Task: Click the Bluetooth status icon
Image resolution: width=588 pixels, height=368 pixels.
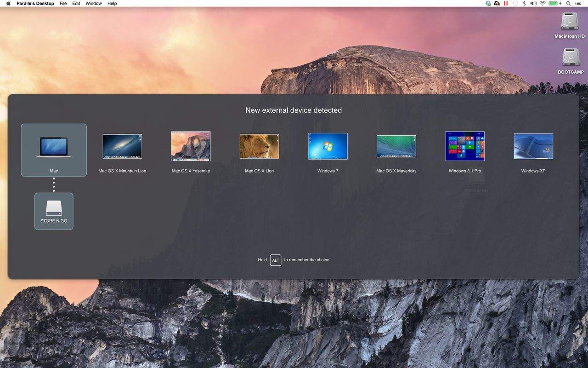Action: tap(524, 3)
